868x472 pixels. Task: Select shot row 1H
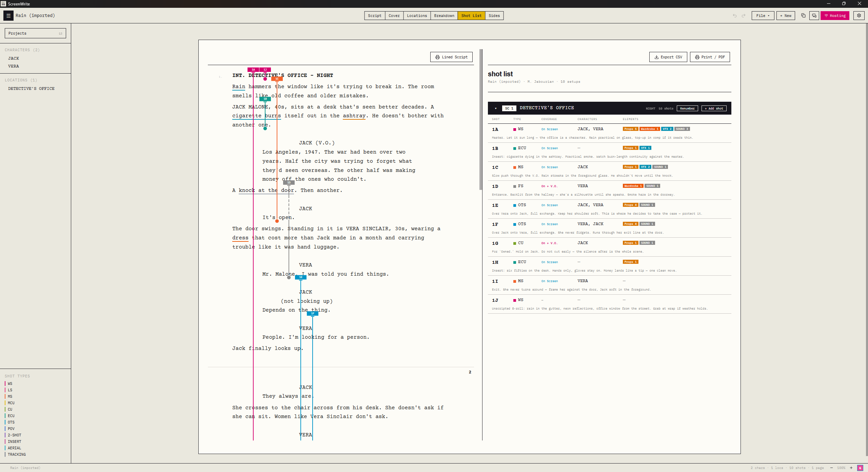(x=609, y=266)
